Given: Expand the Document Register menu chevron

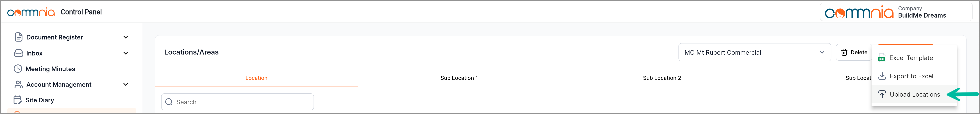Looking at the screenshot, I should (125, 37).
